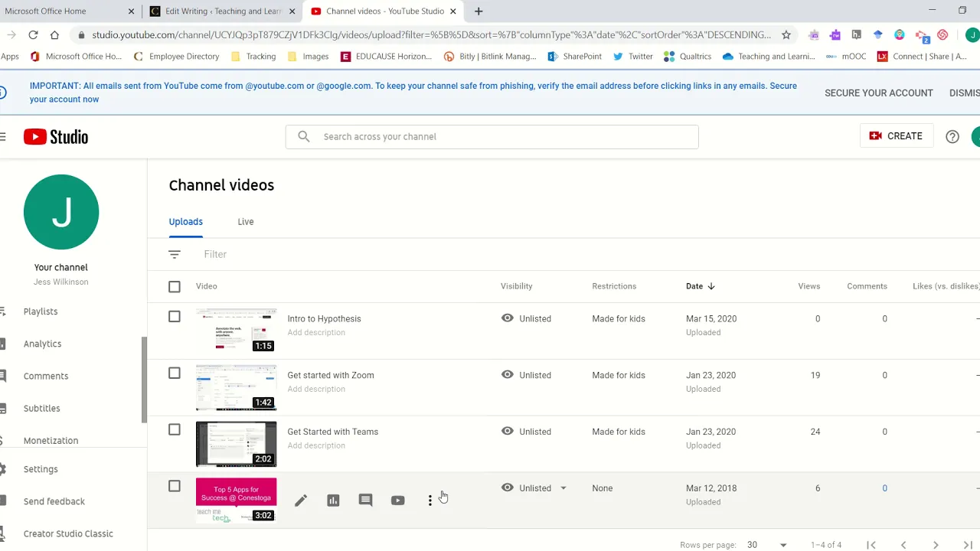Image resolution: width=980 pixels, height=551 pixels.
Task: Click the Filter input field
Action: click(215, 254)
